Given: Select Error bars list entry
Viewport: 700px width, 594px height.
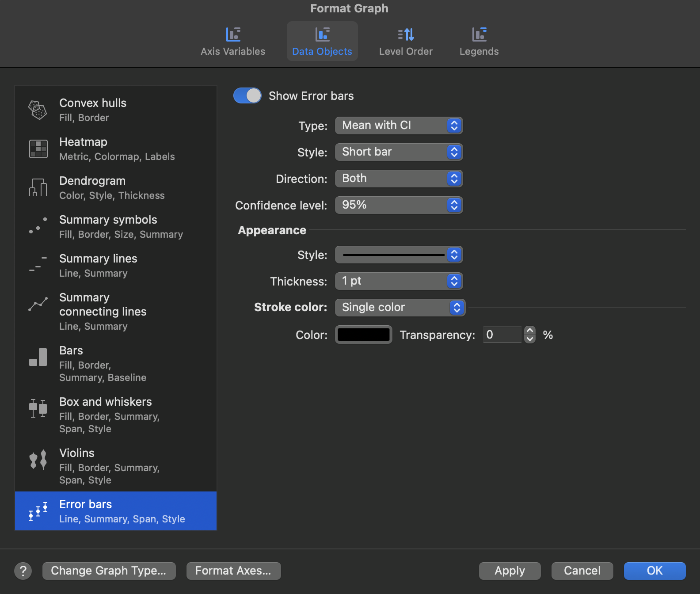Looking at the screenshot, I should click(x=116, y=511).
